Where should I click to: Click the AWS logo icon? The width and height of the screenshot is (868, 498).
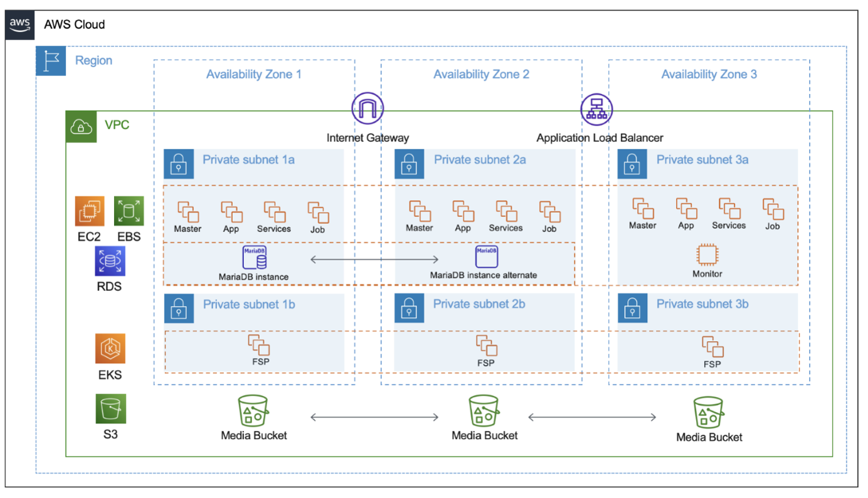click(20, 24)
